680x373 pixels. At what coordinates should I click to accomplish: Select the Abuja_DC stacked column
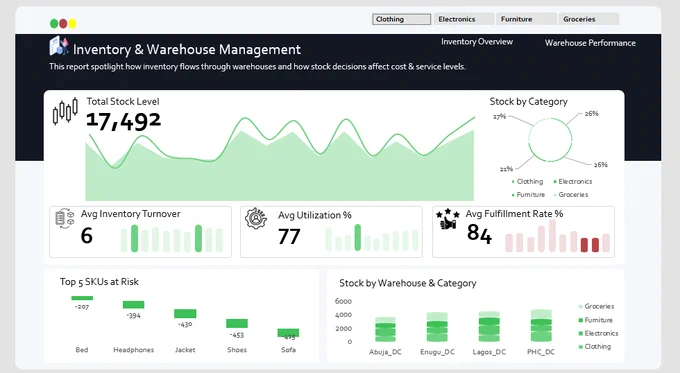[x=385, y=329]
